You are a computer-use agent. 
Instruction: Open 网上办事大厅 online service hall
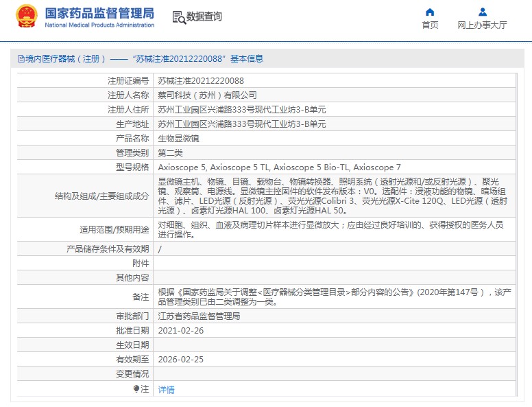(x=482, y=25)
